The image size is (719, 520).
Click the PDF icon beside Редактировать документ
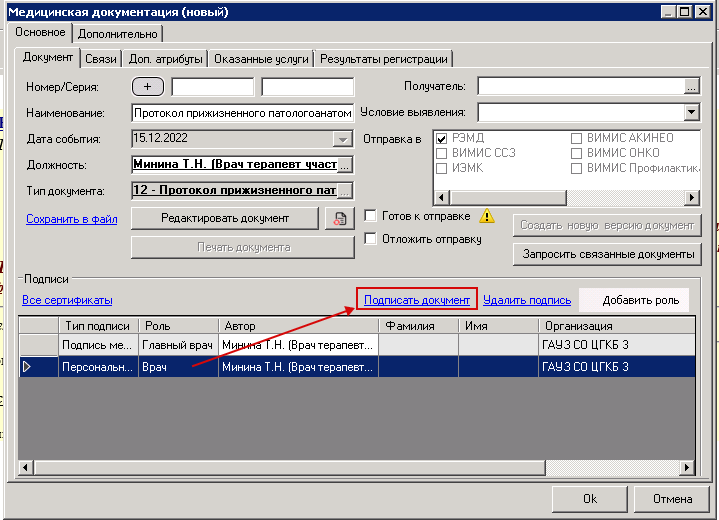click(x=340, y=218)
